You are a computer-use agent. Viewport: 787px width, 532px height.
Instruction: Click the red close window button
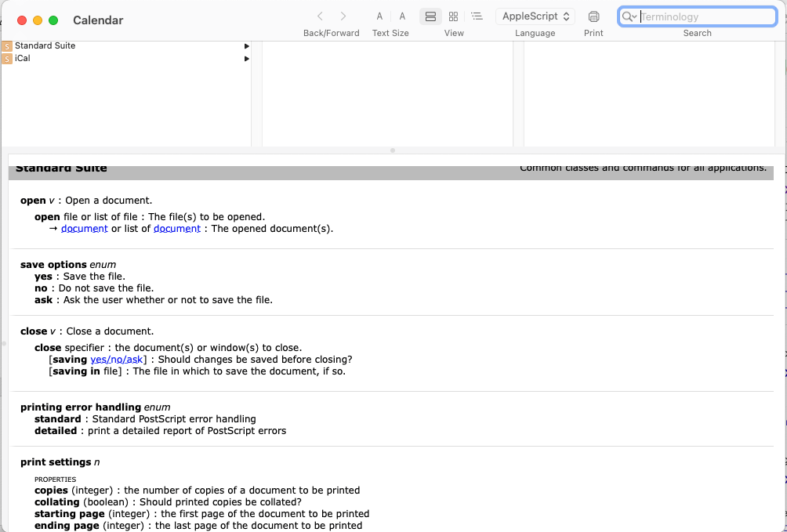point(22,20)
